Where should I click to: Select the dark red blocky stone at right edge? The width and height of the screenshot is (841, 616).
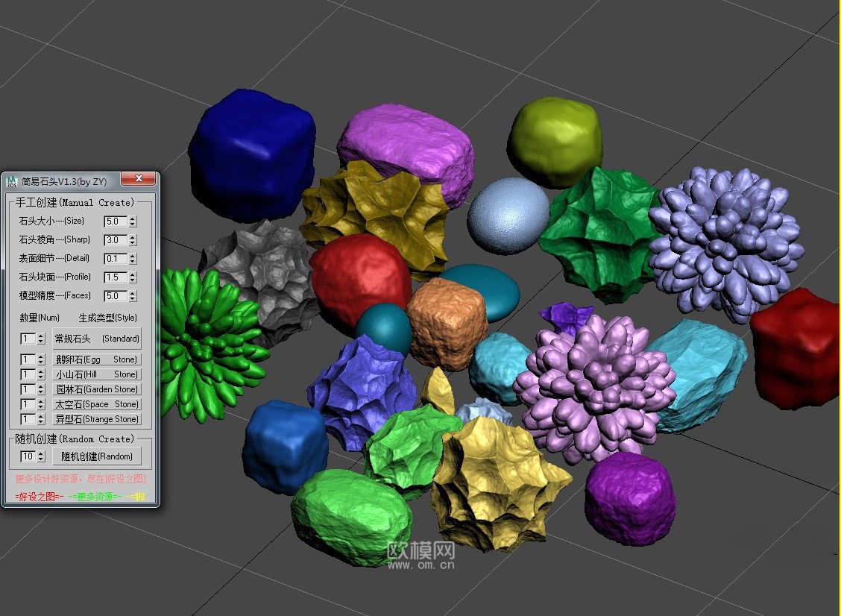tap(796, 348)
